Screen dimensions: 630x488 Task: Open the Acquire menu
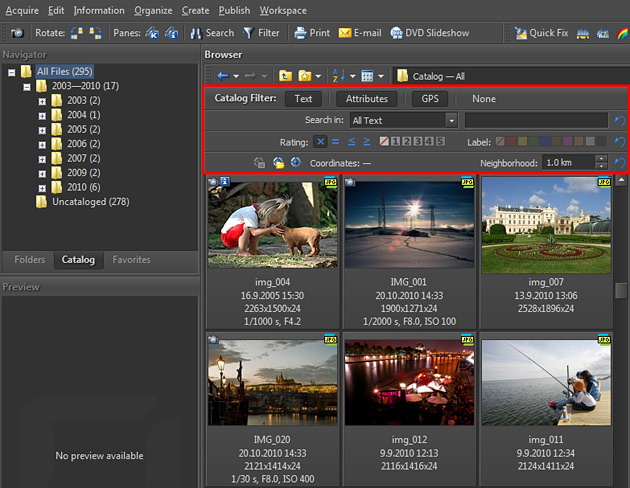coord(22,10)
